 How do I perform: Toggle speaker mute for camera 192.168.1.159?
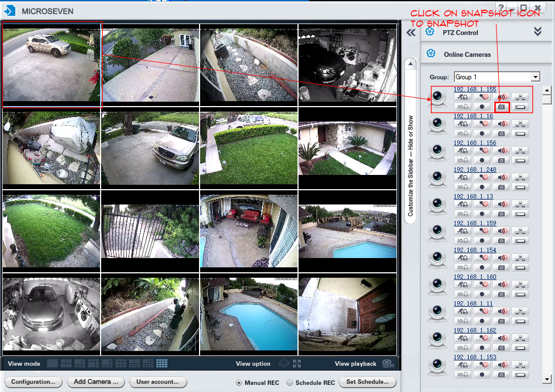pos(501,231)
